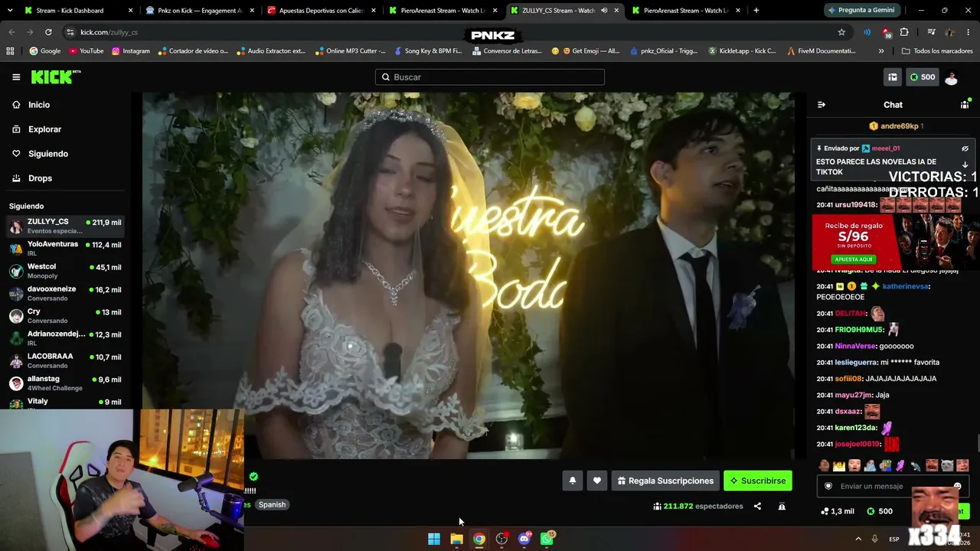Open YoloAventuras channel from the sidebar
This screenshot has width=980, height=551.
click(x=65, y=248)
